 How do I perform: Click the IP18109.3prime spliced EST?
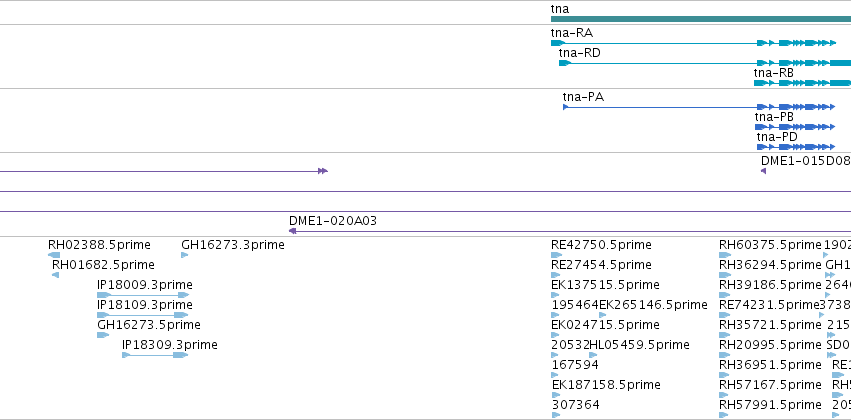coord(143,315)
